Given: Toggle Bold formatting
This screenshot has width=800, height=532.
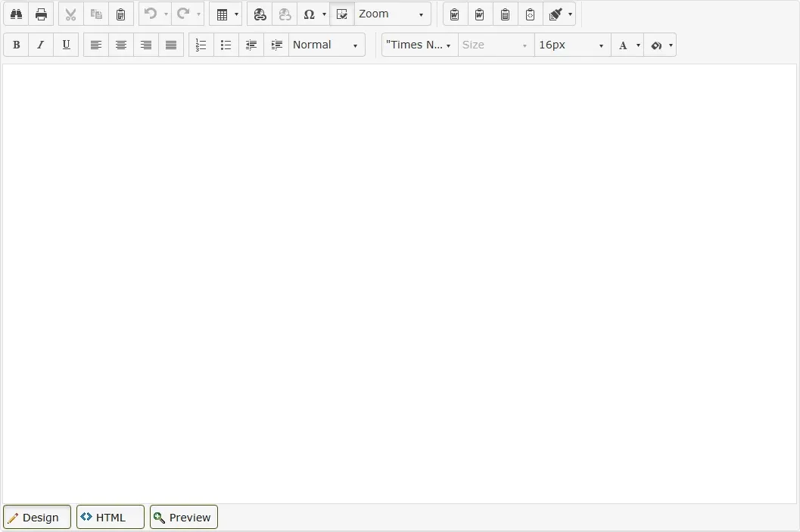Looking at the screenshot, I should [x=17, y=45].
